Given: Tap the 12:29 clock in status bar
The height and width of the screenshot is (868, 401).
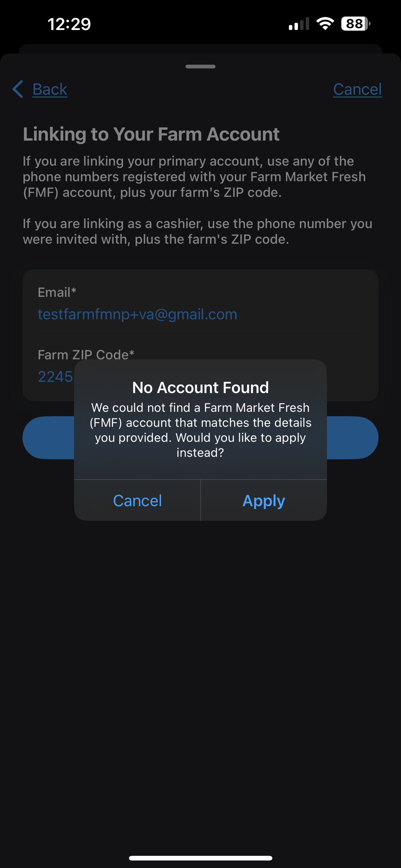Looking at the screenshot, I should (x=69, y=24).
